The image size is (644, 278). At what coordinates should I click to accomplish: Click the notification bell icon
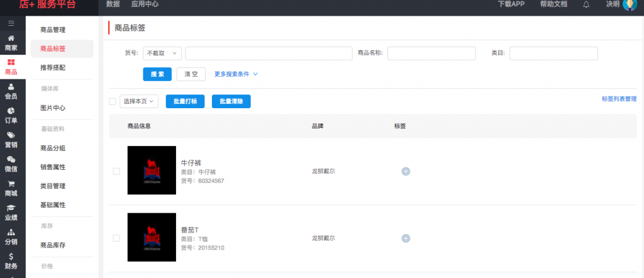click(586, 4)
